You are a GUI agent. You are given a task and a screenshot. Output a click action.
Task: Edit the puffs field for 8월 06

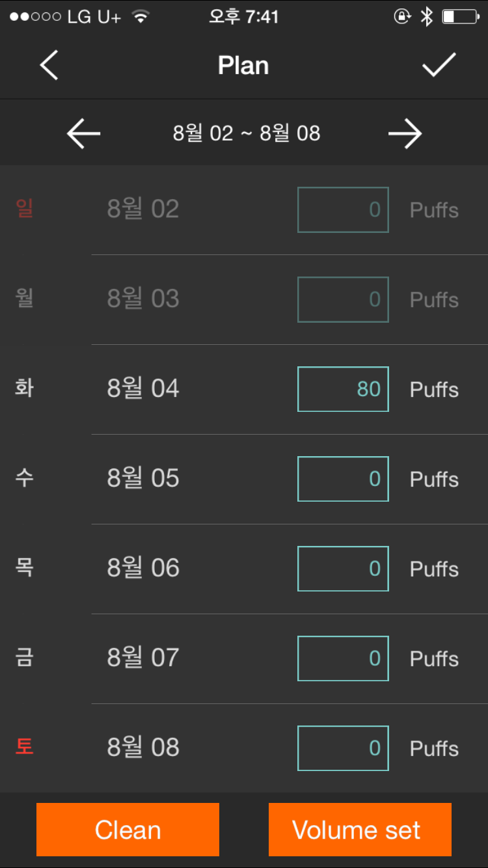click(343, 569)
